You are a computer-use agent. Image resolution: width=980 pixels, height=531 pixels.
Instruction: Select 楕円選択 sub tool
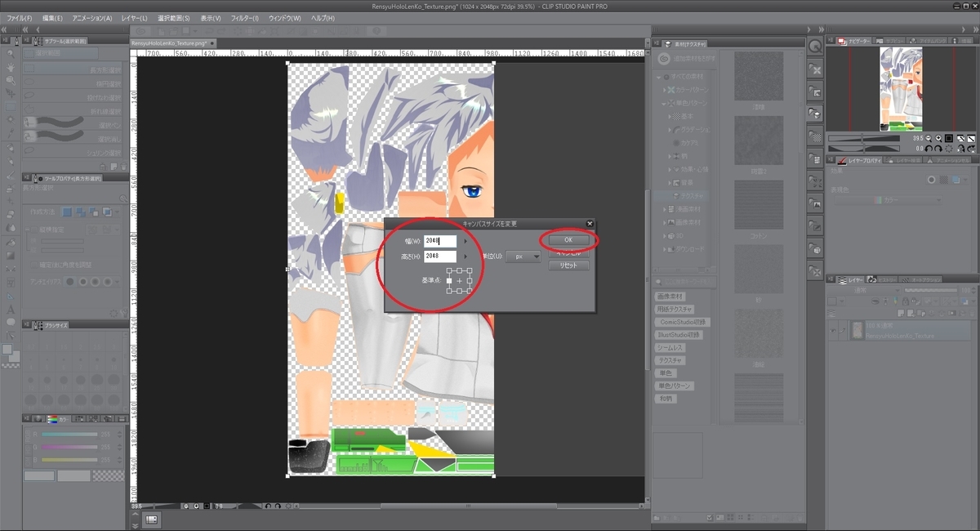coord(73,83)
